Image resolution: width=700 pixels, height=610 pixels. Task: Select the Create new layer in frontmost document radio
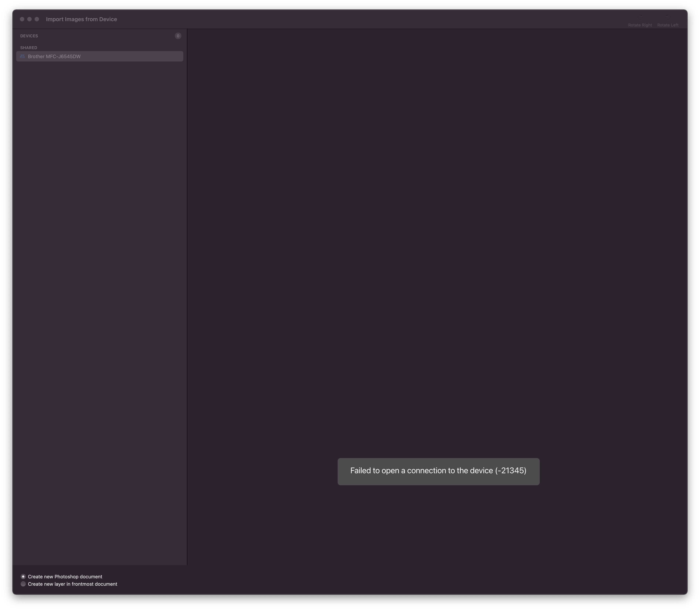pos(23,584)
